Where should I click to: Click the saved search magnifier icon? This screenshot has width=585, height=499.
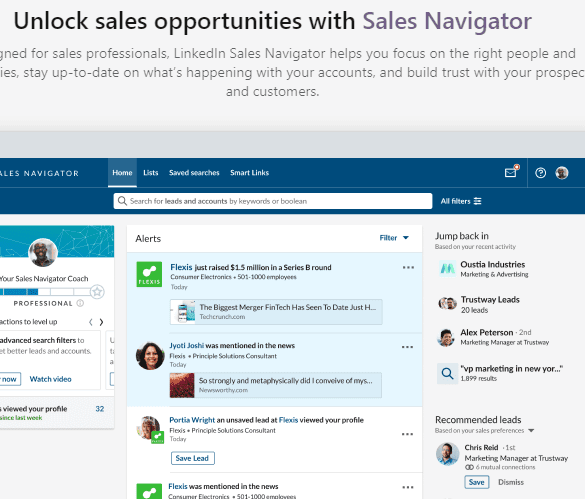[447, 373]
